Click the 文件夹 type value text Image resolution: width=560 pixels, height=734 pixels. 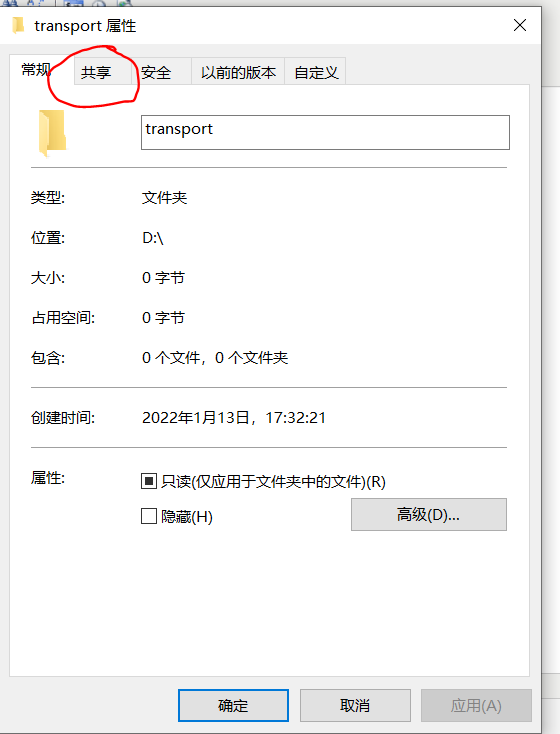pos(164,198)
